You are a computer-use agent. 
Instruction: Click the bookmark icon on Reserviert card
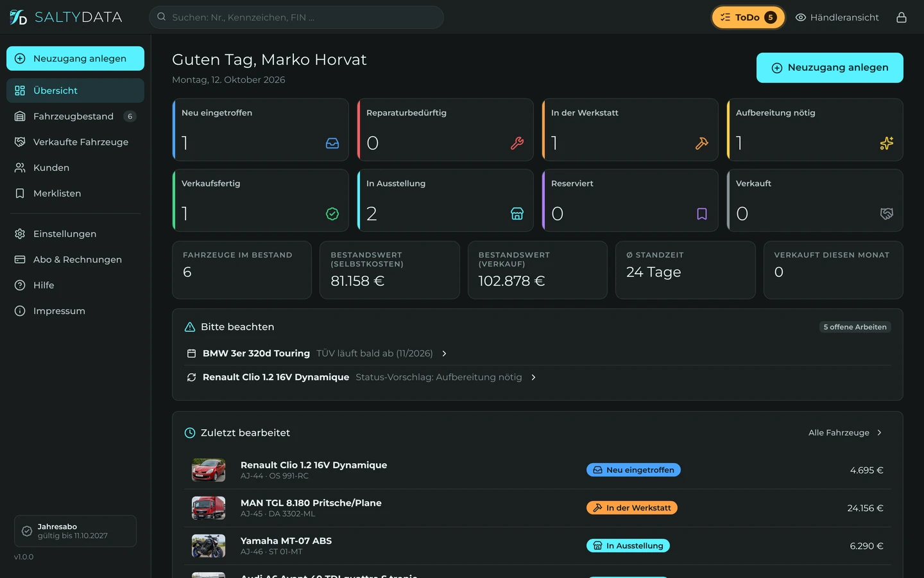coord(702,214)
